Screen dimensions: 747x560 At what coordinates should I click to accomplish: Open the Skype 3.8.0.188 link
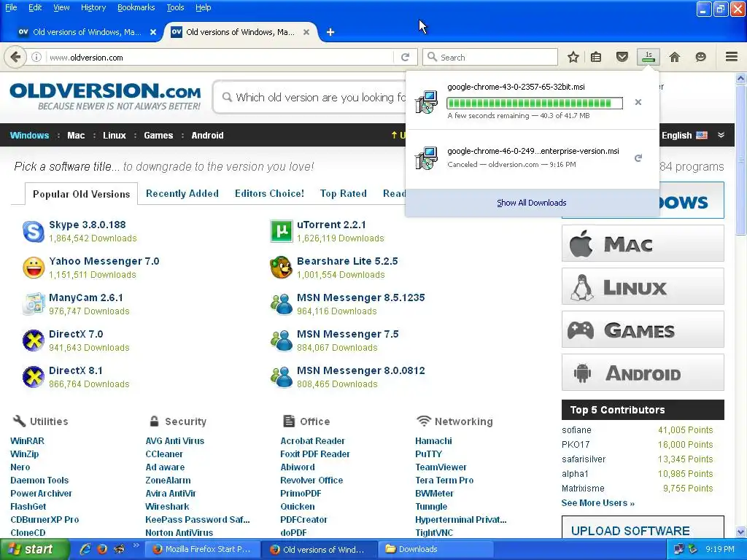click(88, 225)
